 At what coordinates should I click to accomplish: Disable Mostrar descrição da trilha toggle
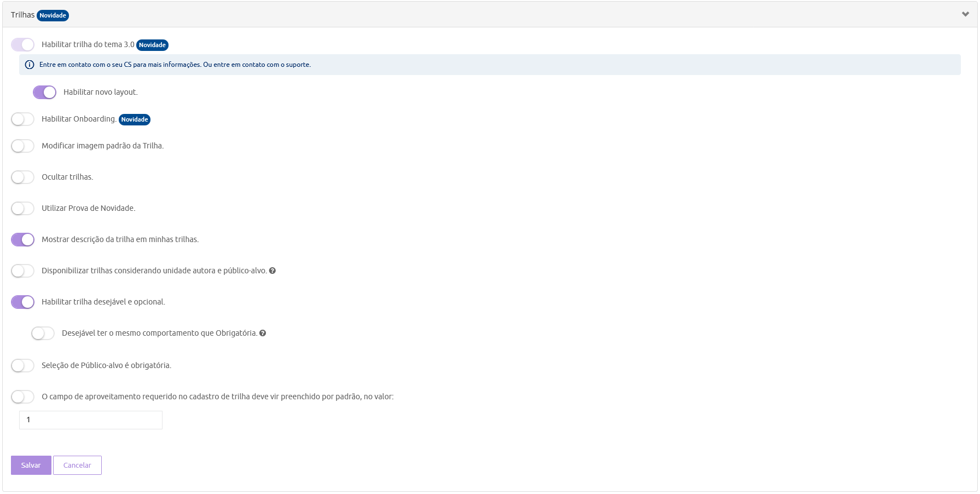(x=22, y=239)
